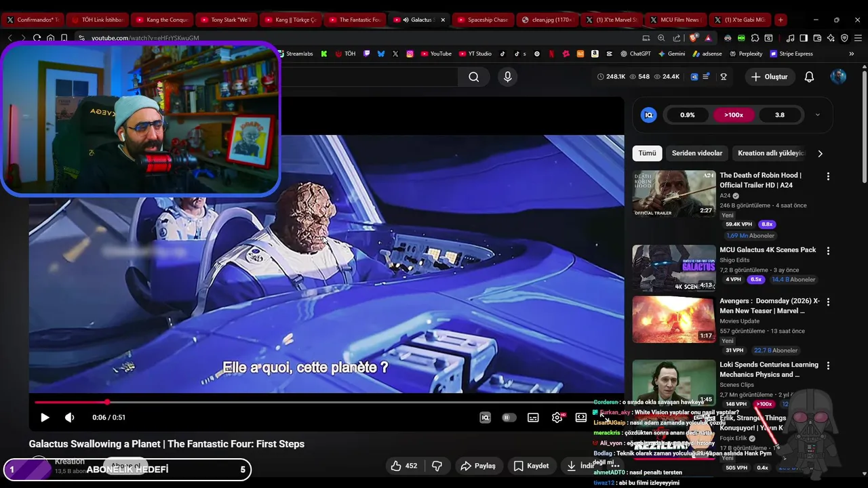
Task: Switch to theater mode in the player
Action: 581,418
